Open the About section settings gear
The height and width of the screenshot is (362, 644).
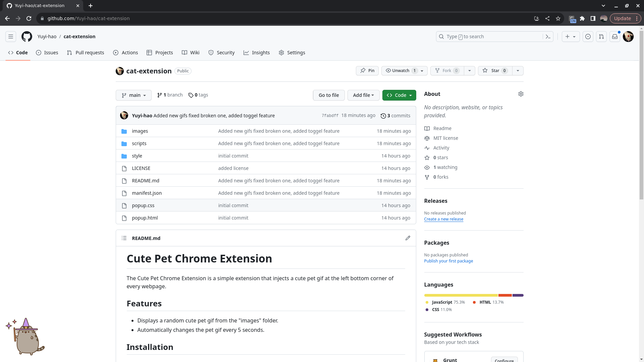click(x=521, y=94)
